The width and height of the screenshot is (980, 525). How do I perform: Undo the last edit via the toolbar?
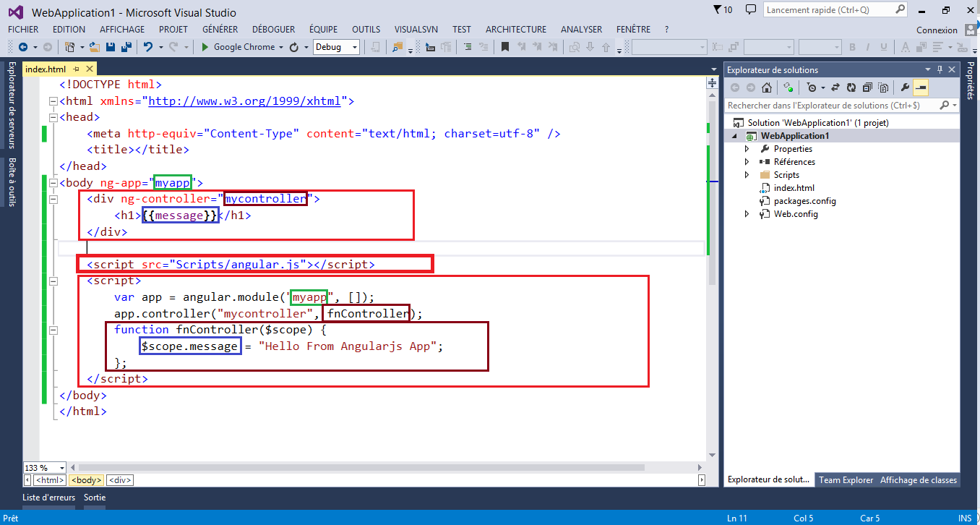coord(148,47)
